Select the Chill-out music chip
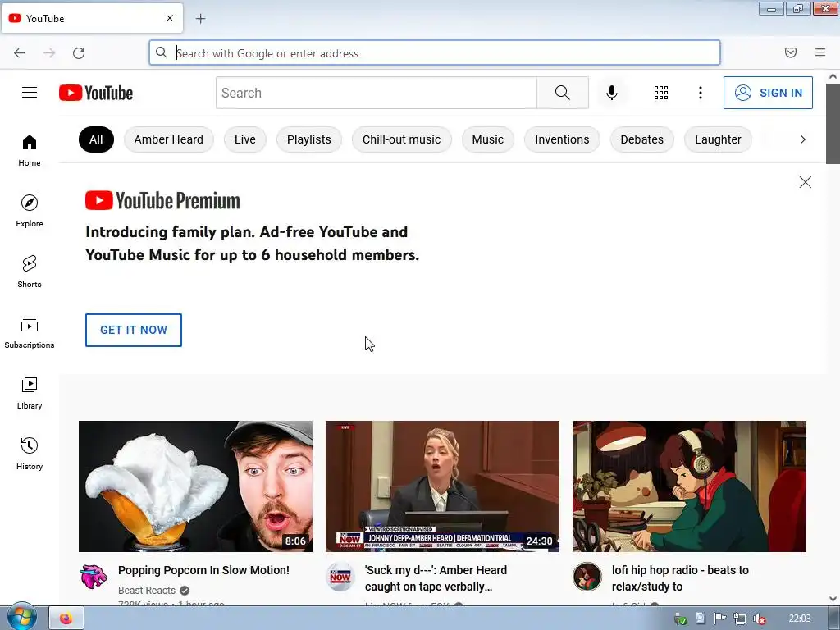The height and width of the screenshot is (630, 840). (x=402, y=139)
